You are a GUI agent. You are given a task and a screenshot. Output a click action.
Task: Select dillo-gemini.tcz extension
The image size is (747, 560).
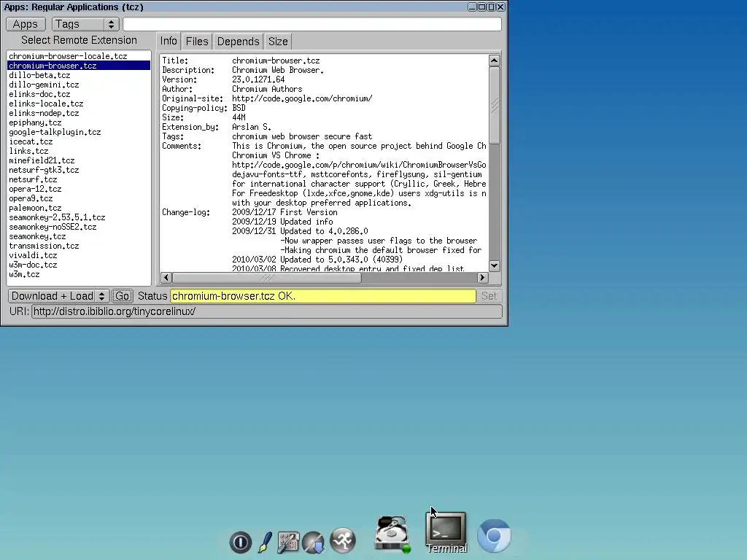79,85
